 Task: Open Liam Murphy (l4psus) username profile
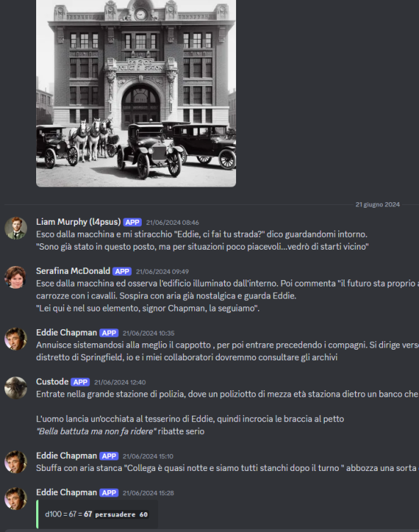point(78,222)
